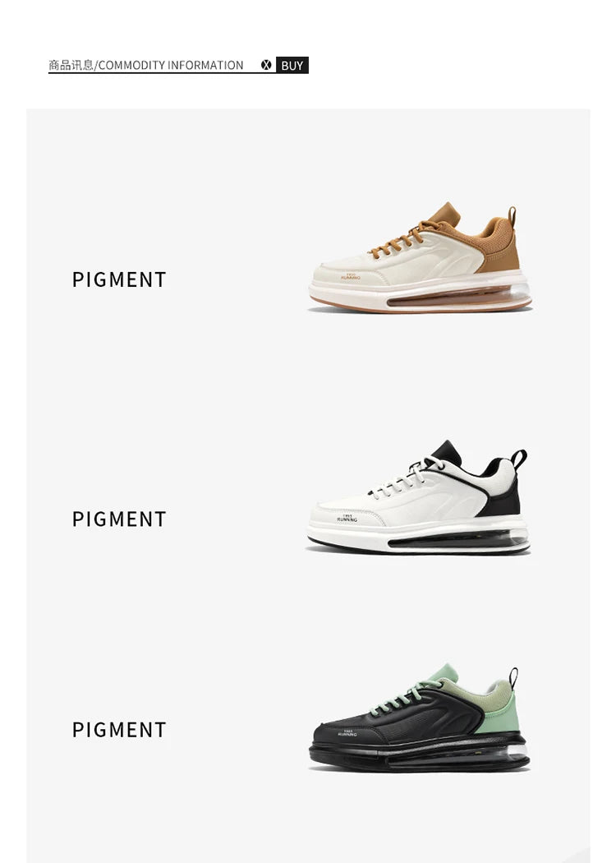Click the round X icon beside BUY
Viewport: 616px width, 863px height.
pos(266,65)
